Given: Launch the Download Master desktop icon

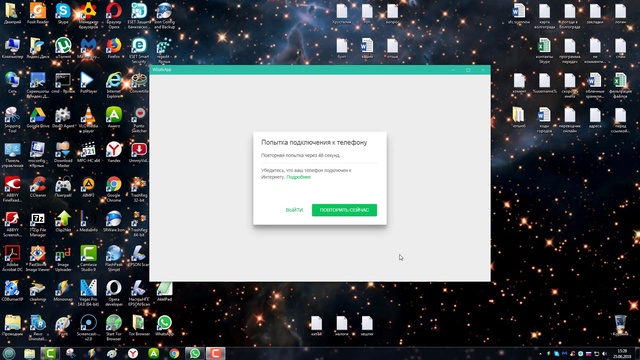Looking at the screenshot, I should 63,154.
